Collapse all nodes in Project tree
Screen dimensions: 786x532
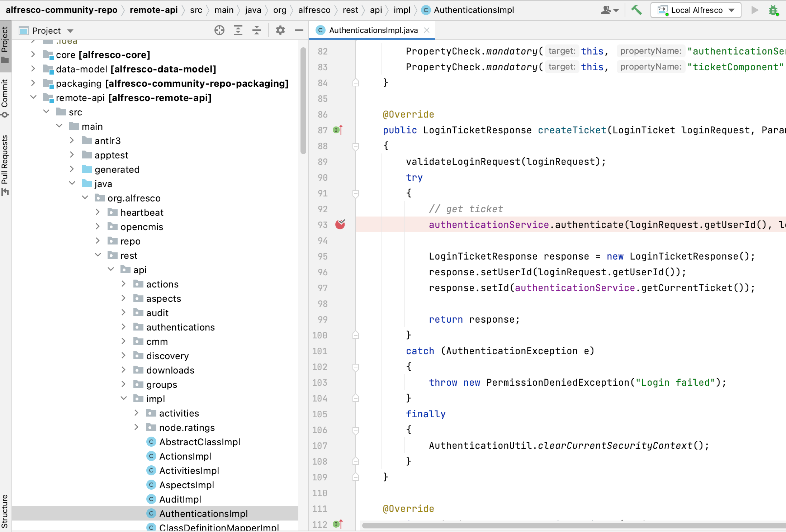point(257,30)
